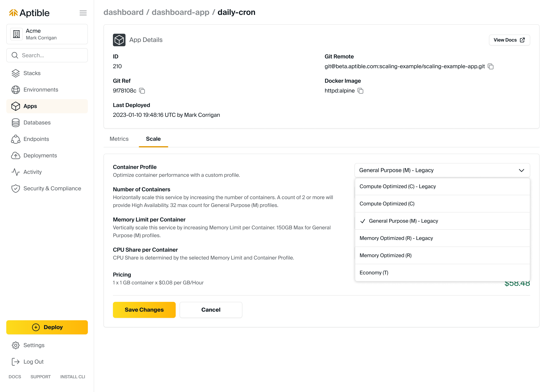Pick Memory Optimized (R) - Legacy option

click(396, 238)
